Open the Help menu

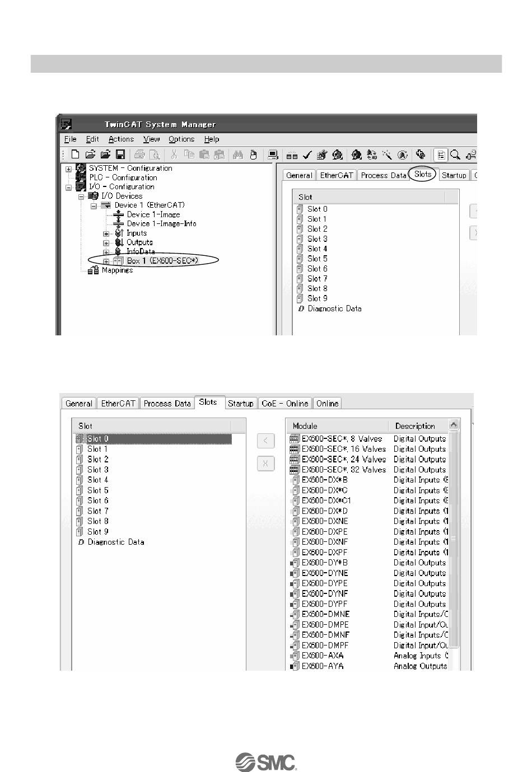click(212, 139)
